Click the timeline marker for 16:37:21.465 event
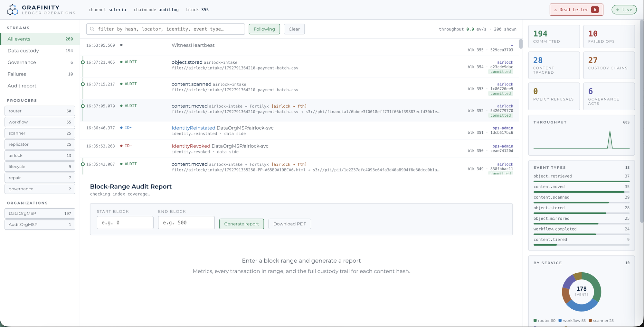This screenshot has width=644, height=327. (x=83, y=62)
